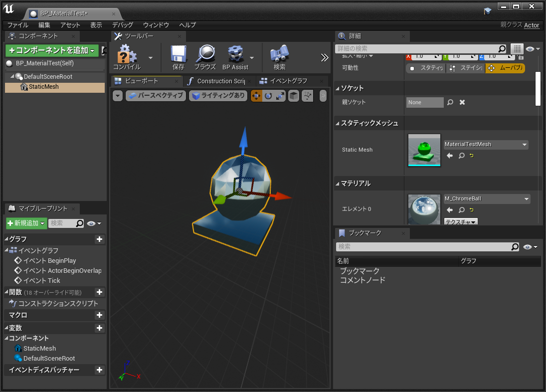Browse to MaterialTestMesh with magnifier icon

(461, 156)
